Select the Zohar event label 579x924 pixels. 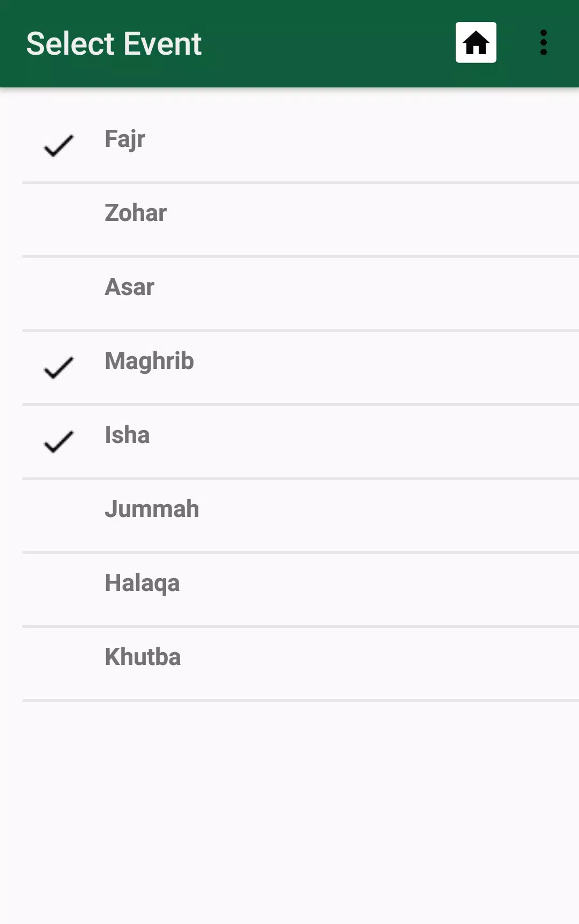point(136,213)
